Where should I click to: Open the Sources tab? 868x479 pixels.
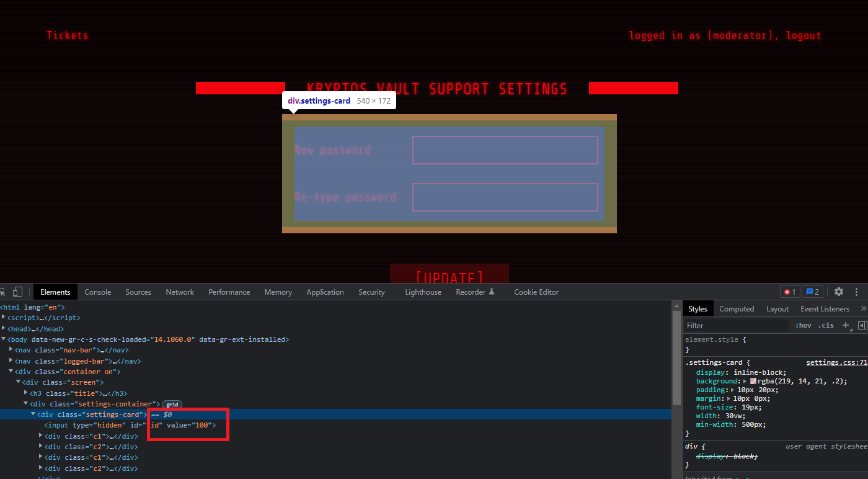pyautogui.click(x=138, y=292)
